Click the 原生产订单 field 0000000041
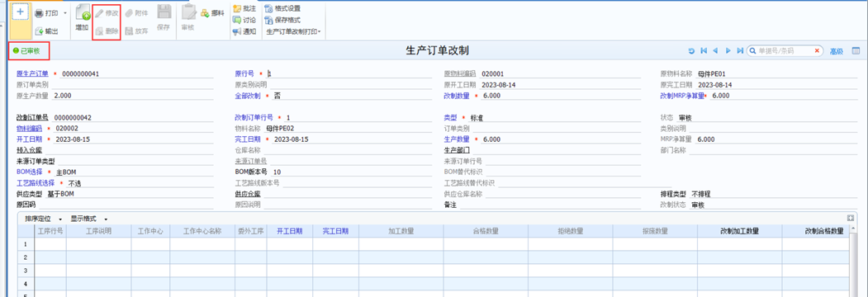 [136, 73]
